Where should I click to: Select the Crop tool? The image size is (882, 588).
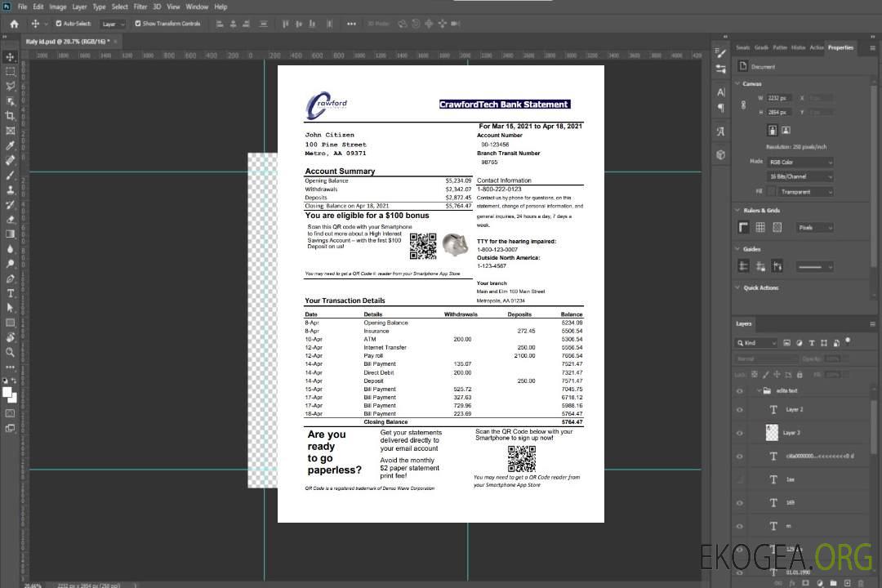coord(10,116)
